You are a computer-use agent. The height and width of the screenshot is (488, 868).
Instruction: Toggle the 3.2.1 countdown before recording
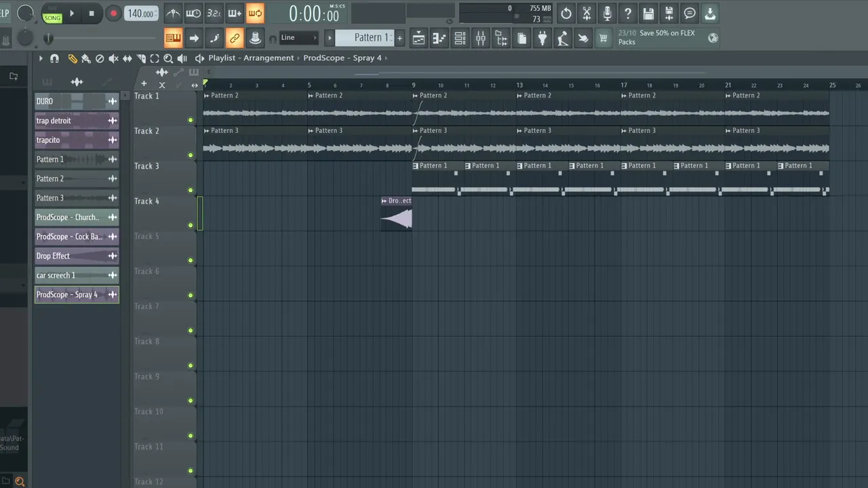(x=214, y=13)
